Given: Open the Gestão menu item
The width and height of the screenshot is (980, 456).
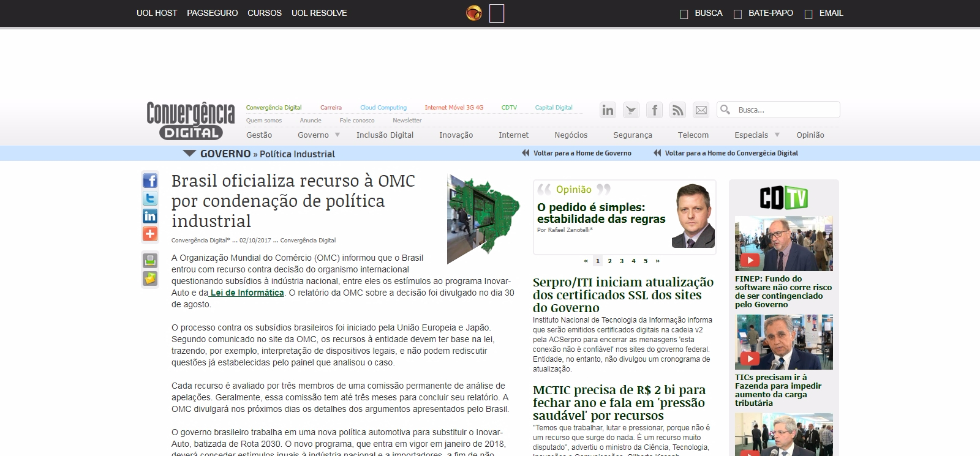Looking at the screenshot, I should (259, 135).
